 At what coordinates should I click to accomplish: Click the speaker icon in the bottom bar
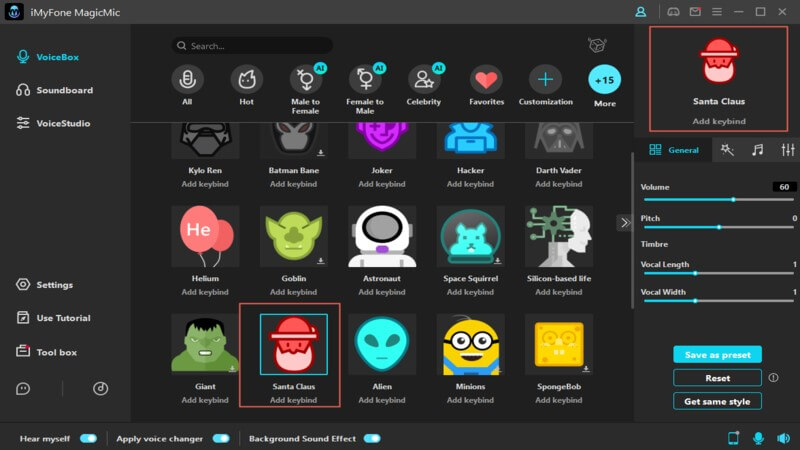[783, 438]
